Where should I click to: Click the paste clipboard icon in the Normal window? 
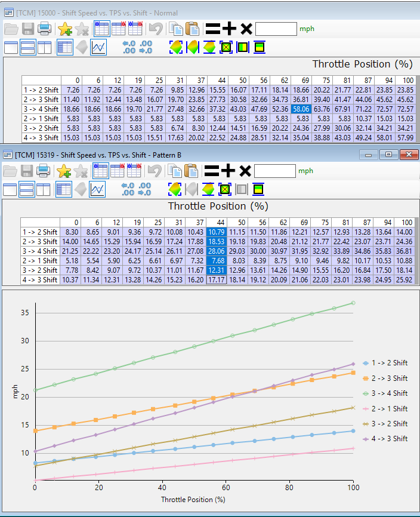(192, 29)
